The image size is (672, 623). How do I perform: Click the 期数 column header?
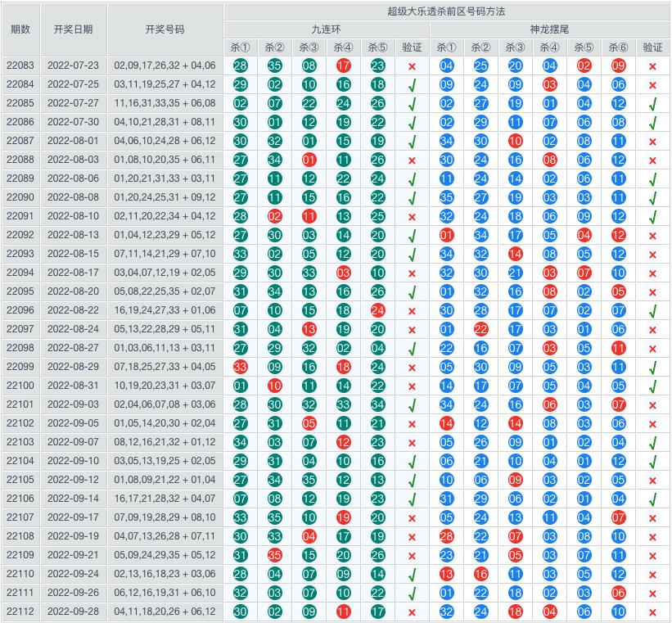20,29
